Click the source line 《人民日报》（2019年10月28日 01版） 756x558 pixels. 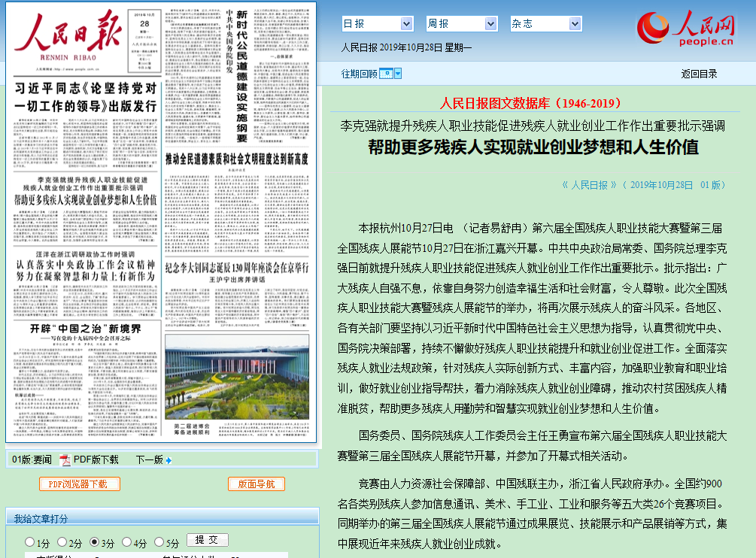[x=644, y=185]
